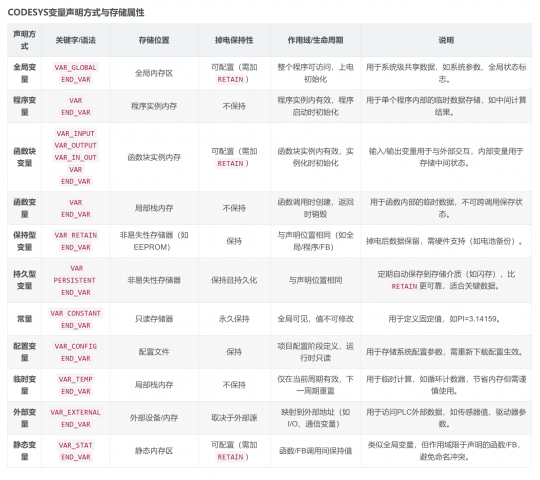Click the VAR_OUTPUT keyword tag
540x480 pixels.
pos(75,145)
